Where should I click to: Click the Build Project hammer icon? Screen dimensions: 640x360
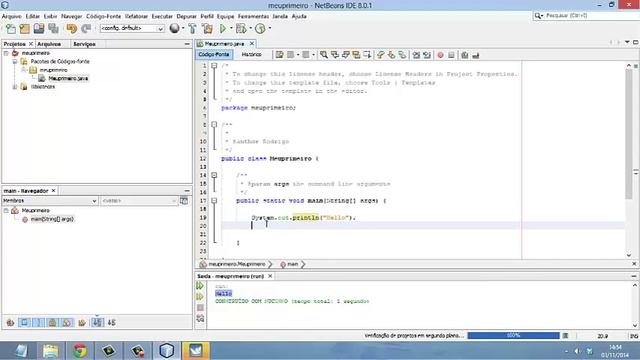pos(192,29)
